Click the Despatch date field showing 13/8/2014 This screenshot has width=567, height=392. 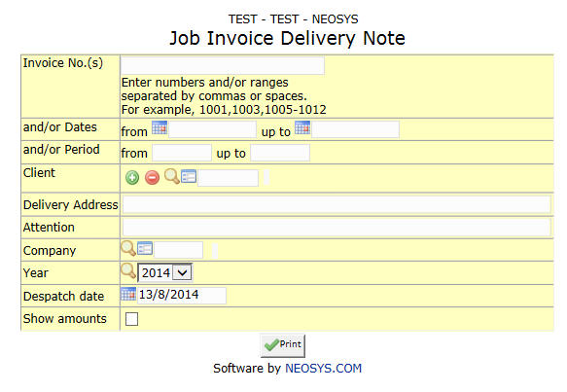182,296
